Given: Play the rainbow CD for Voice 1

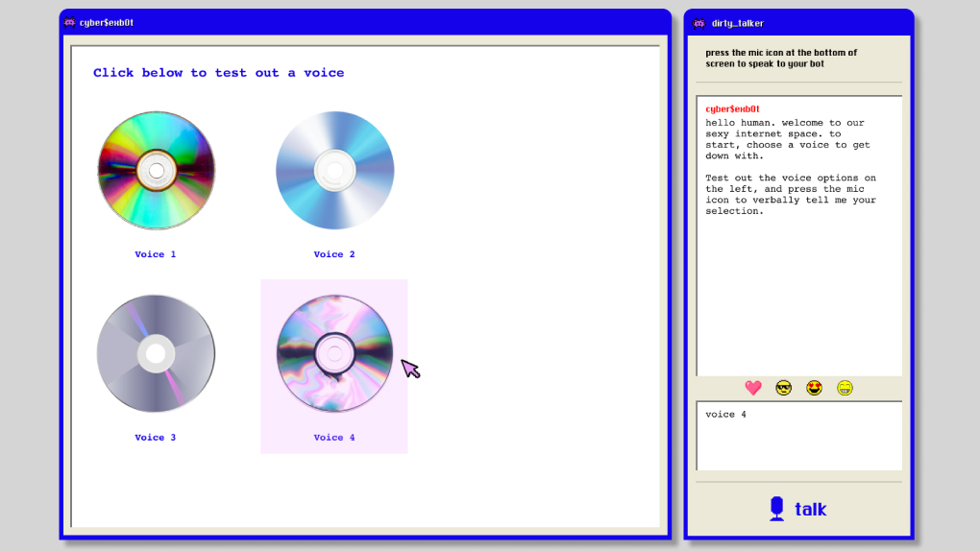Looking at the screenshot, I should click(156, 170).
